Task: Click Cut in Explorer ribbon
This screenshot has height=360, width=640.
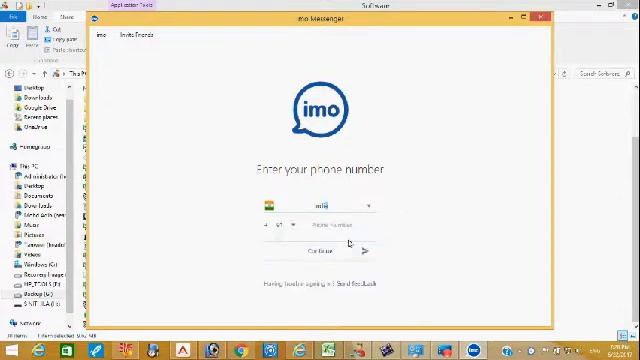Action: click(x=53, y=29)
